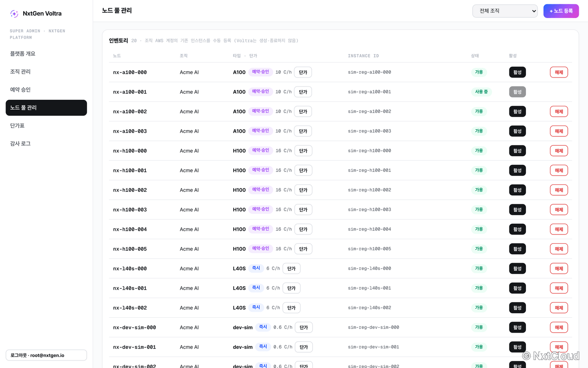Toggle 활성 for node nx-l40s-001
The height and width of the screenshot is (368, 588).
(x=517, y=288)
